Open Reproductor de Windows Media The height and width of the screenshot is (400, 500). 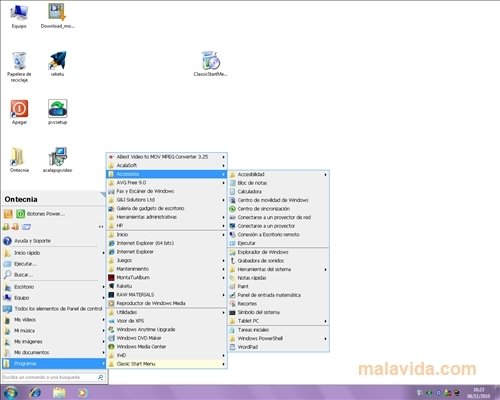click(167, 303)
